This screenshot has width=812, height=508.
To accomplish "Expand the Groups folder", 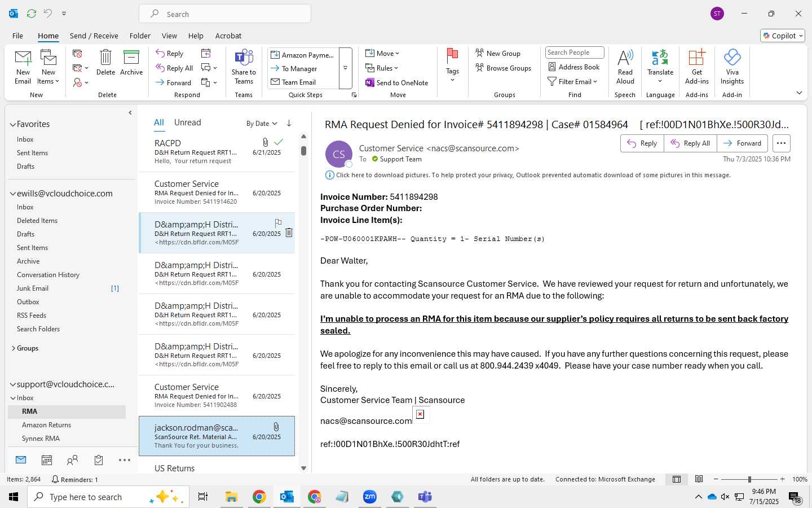I will pos(13,348).
